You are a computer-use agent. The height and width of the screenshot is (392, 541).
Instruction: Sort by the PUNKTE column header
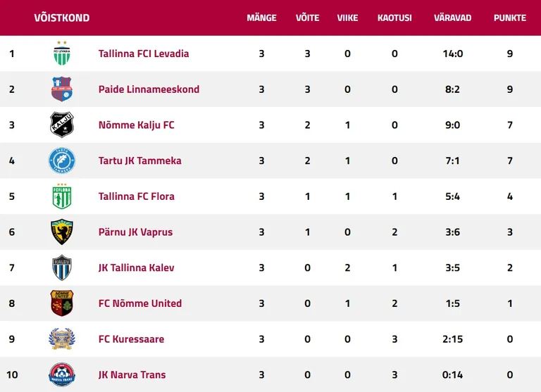[x=509, y=18]
